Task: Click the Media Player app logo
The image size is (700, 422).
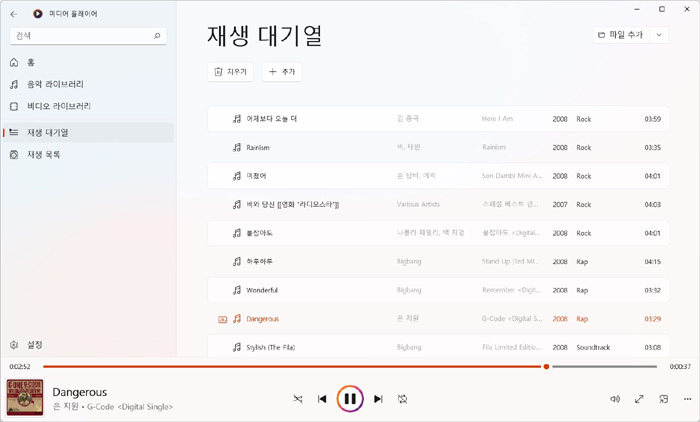Action: click(x=38, y=14)
